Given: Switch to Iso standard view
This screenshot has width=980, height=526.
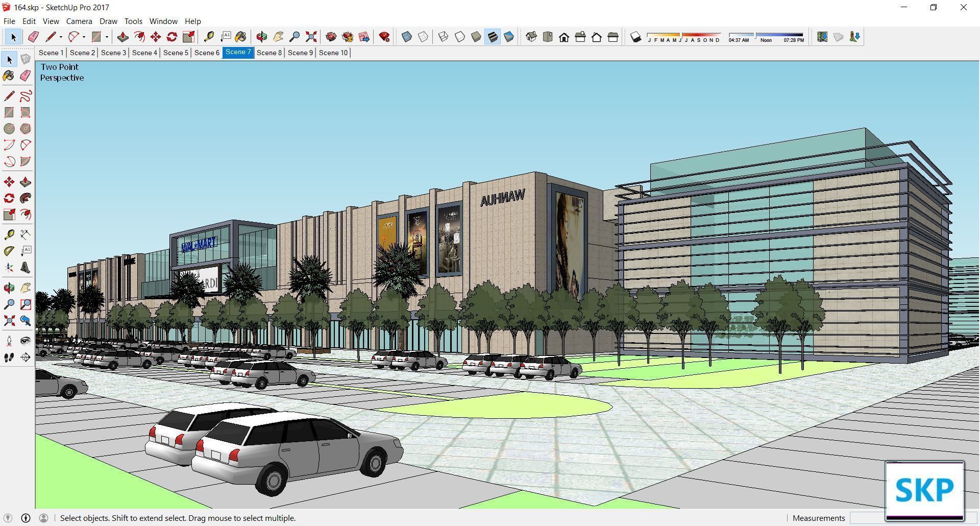Looking at the screenshot, I should [x=531, y=37].
